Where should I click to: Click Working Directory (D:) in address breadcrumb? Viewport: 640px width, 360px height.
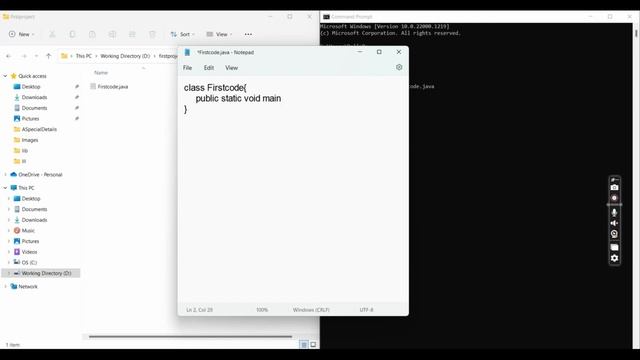coord(125,56)
